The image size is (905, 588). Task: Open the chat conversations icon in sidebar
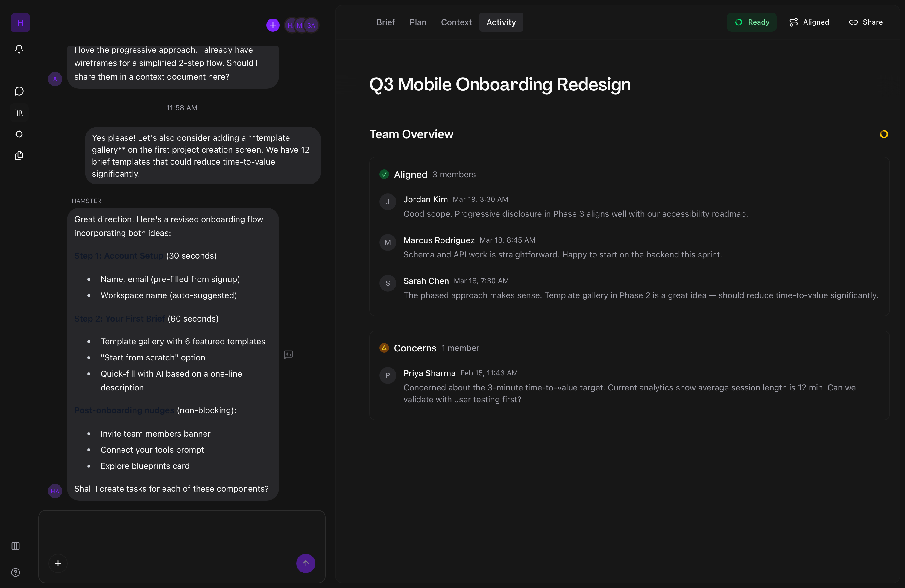19,91
